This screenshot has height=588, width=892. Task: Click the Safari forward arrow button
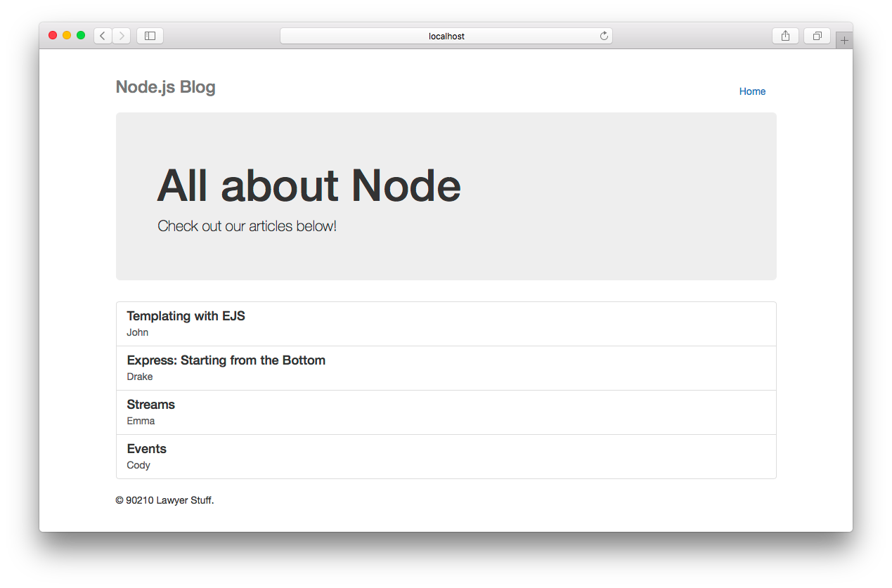121,36
